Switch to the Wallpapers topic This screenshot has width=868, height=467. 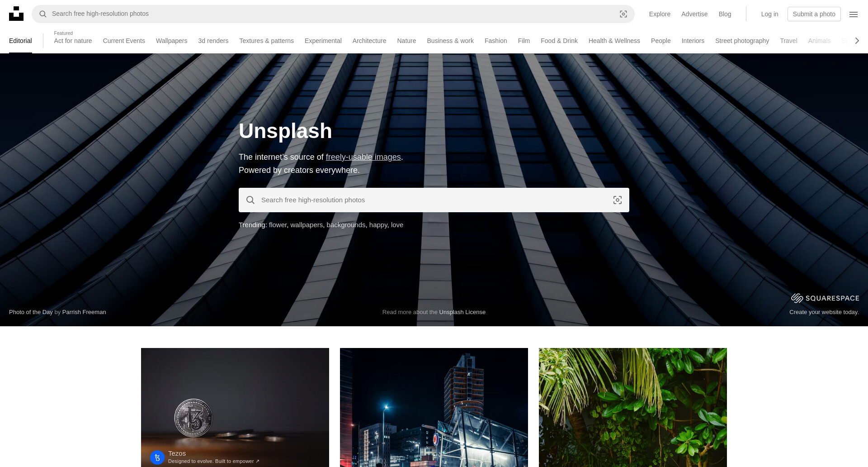click(171, 41)
